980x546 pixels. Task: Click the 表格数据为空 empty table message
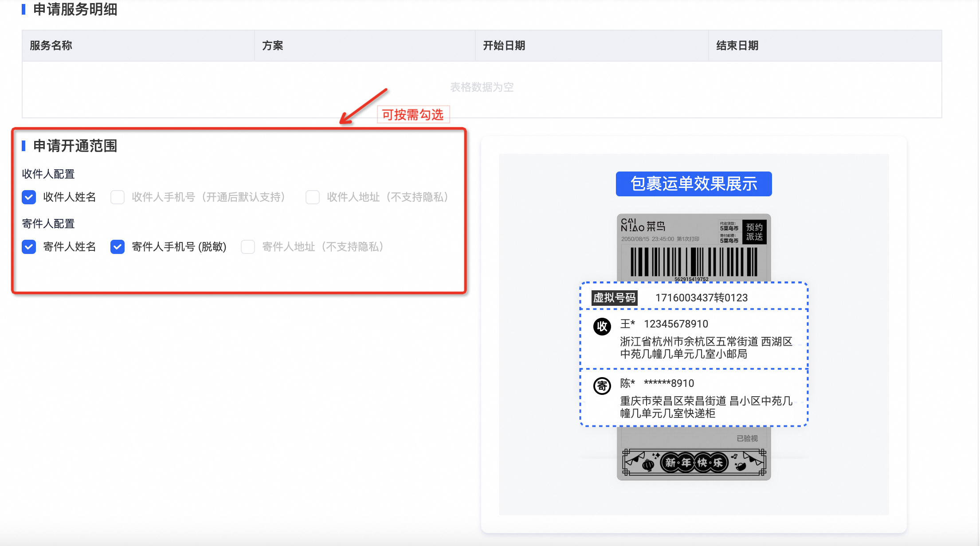click(x=482, y=87)
